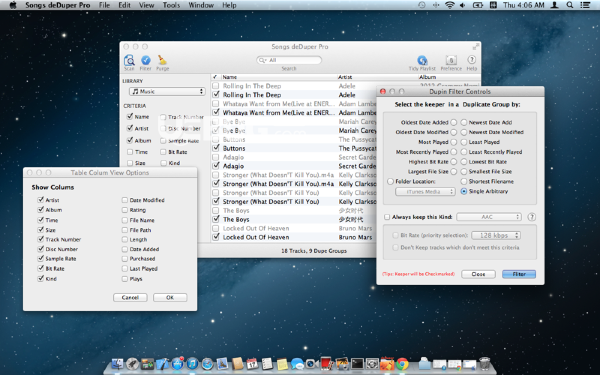Open the View menu
600x375 pixels.
[146, 5]
